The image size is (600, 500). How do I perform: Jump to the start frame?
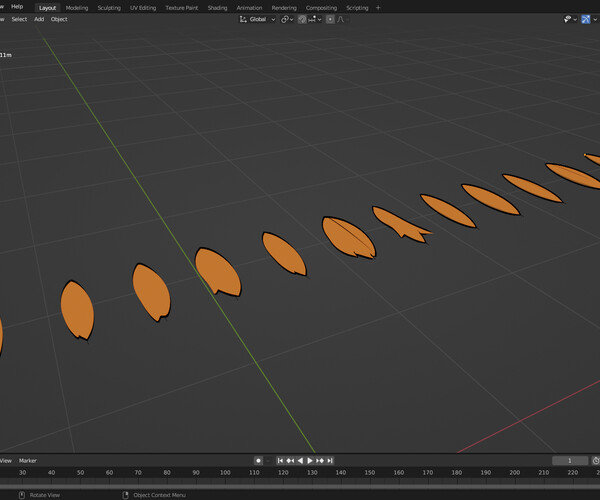tap(280, 461)
